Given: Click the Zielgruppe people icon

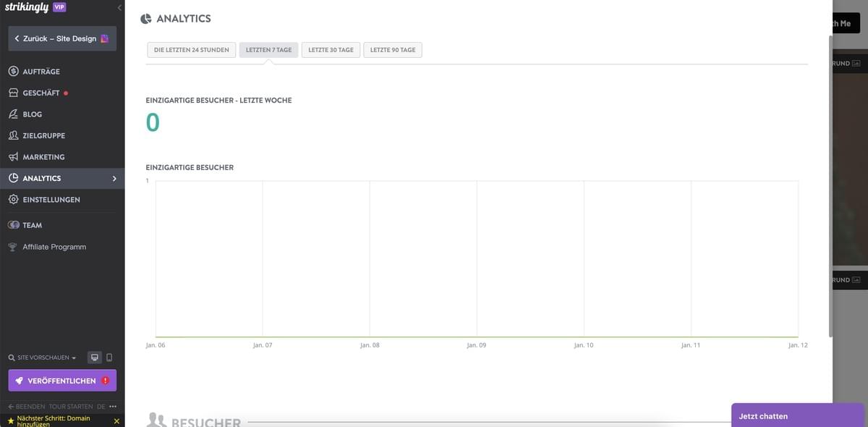Looking at the screenshot, I should point(13,135).
